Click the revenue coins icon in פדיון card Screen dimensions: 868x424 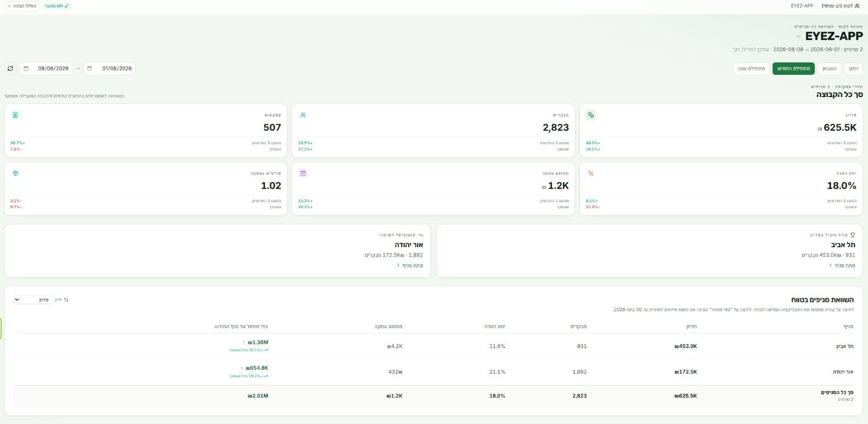pyautogui.click(x=591, y=115)
